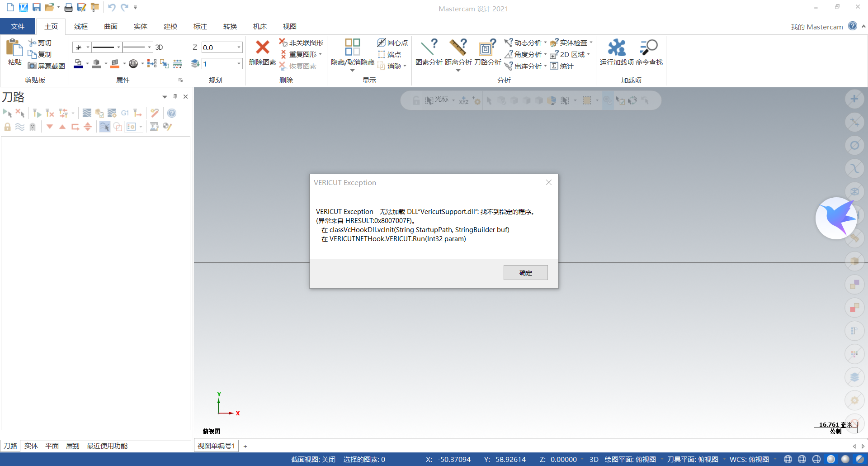Open Command Finder (命令查找)

click(x=649, y=52)
